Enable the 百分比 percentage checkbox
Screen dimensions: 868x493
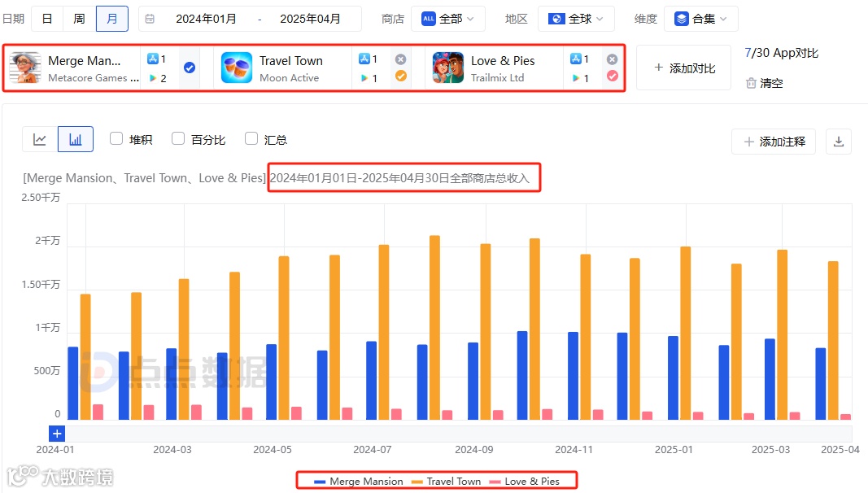pos(177,138)
